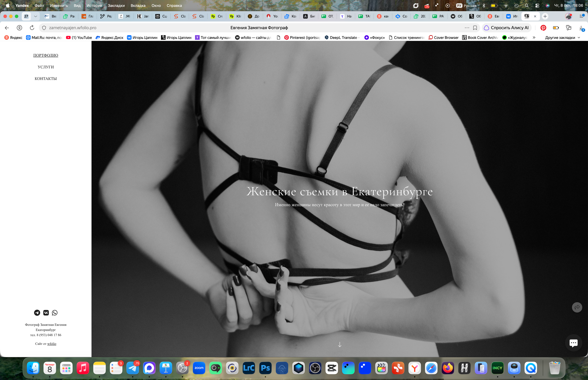
Task: Open the DeepL Translate bookmark
Action: pos(342,37)
